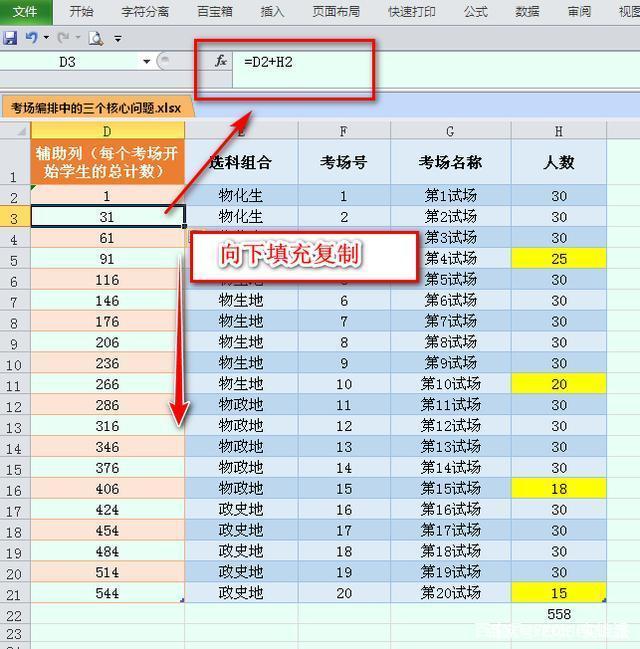640x649 pixels.
Task: Select the 第20试场 cell
Action: pyautogui.click(x=450, y=594)
